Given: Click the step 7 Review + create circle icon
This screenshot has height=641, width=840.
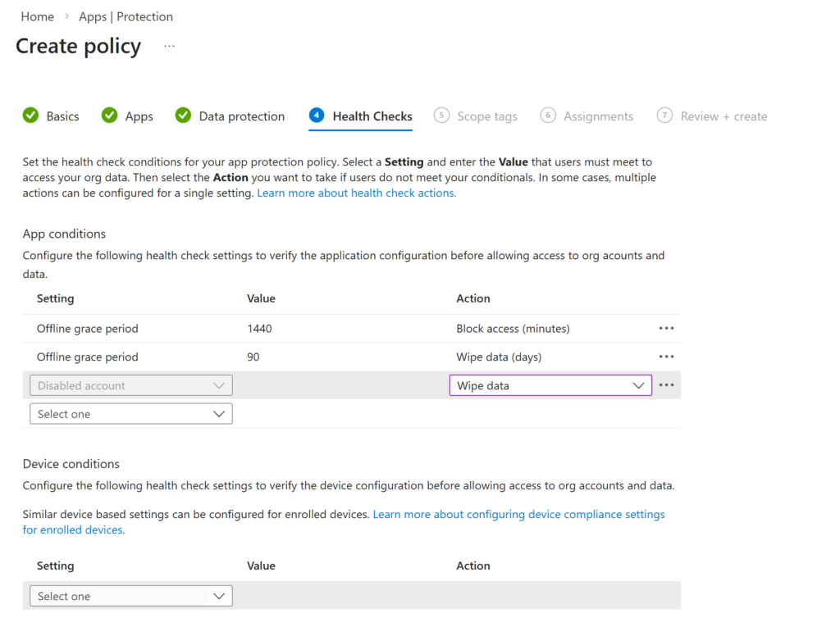Looking at the screenshot, I should tap(664, 116).
